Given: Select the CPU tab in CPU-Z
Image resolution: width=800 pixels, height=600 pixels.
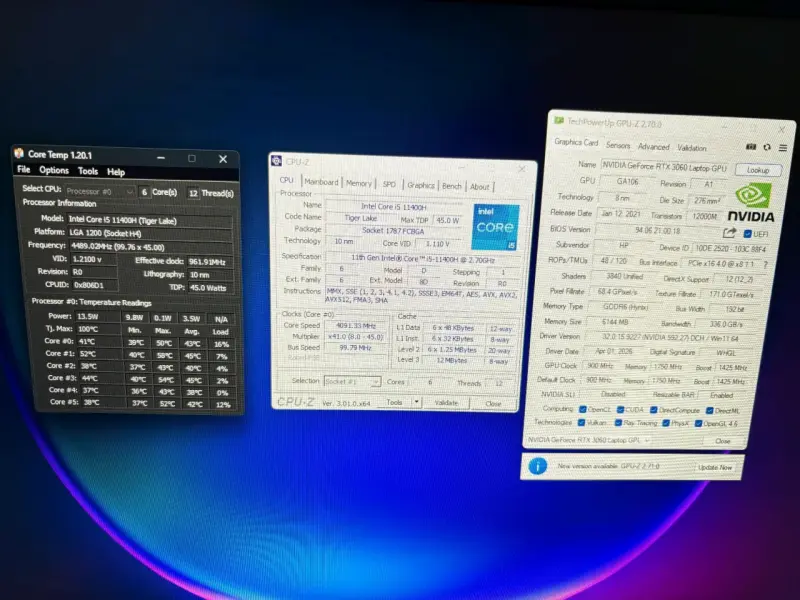Looking at the screenshot, I should coord(287,180).
